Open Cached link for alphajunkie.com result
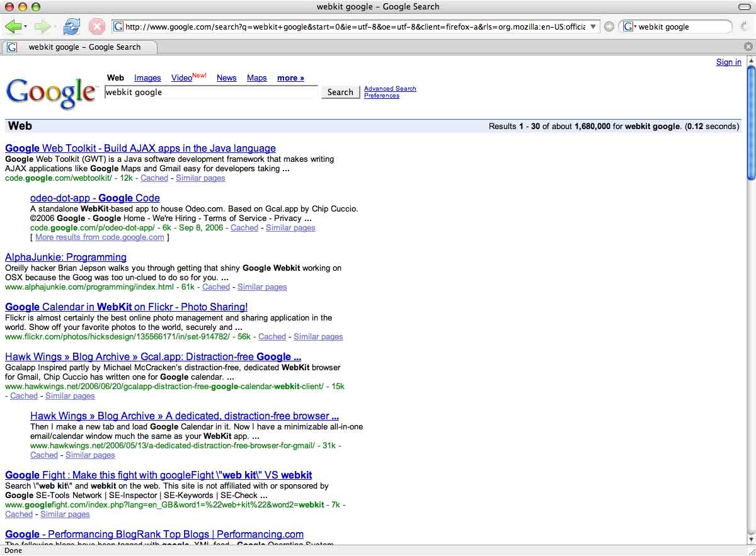756x556 pixels. click(x=216, y=287)
